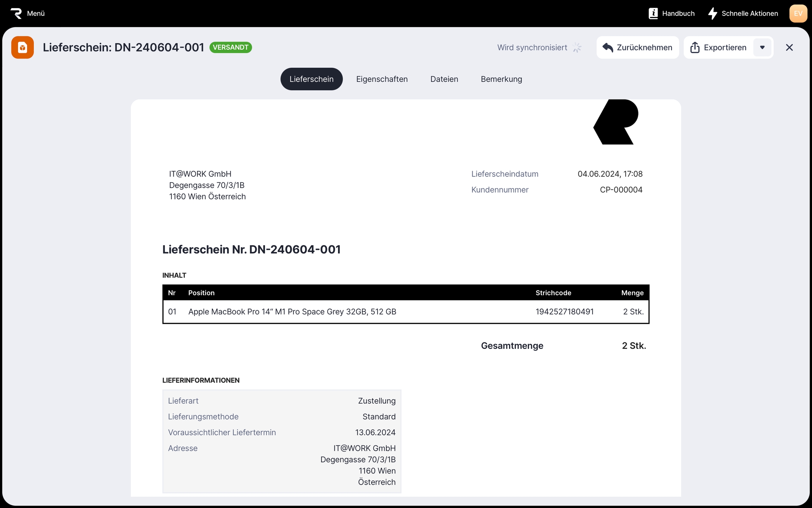Viewport: 812px width, 508px height.
Task: Click the synchronizing spinner icon
Action: click(577, 48)
